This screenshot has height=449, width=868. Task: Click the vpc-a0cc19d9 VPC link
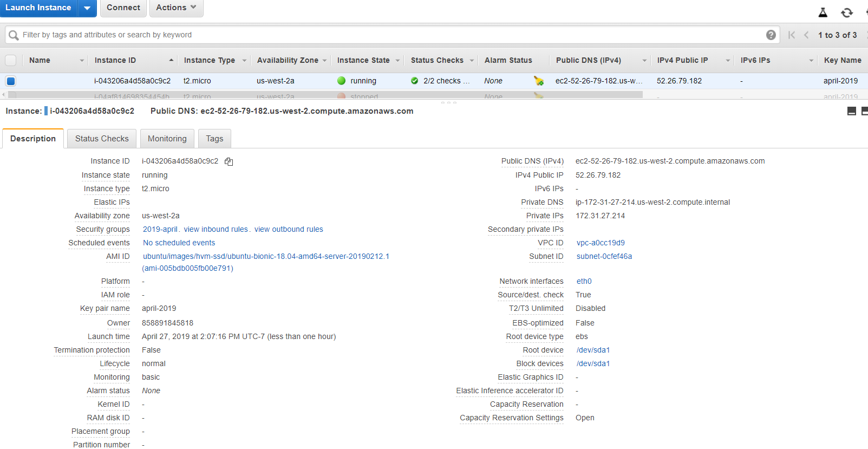tap(601, 243)
